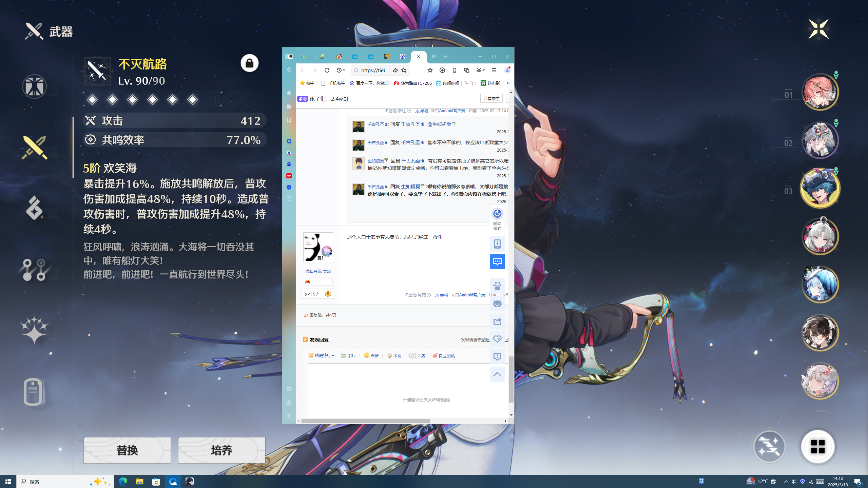Open browser downloads icon
This screenshot has height=488, width=868.
click(x=442, y=70)
